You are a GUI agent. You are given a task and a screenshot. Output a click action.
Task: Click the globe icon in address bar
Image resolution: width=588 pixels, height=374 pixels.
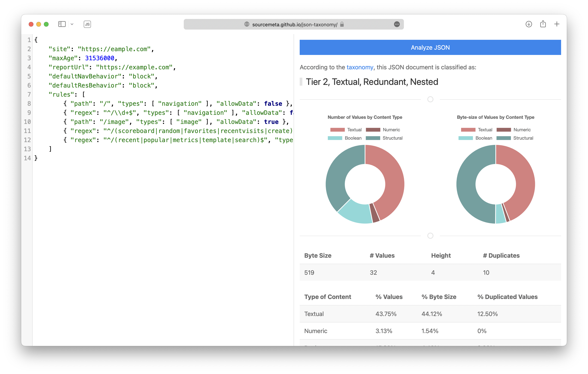click(x=247, y=24)
